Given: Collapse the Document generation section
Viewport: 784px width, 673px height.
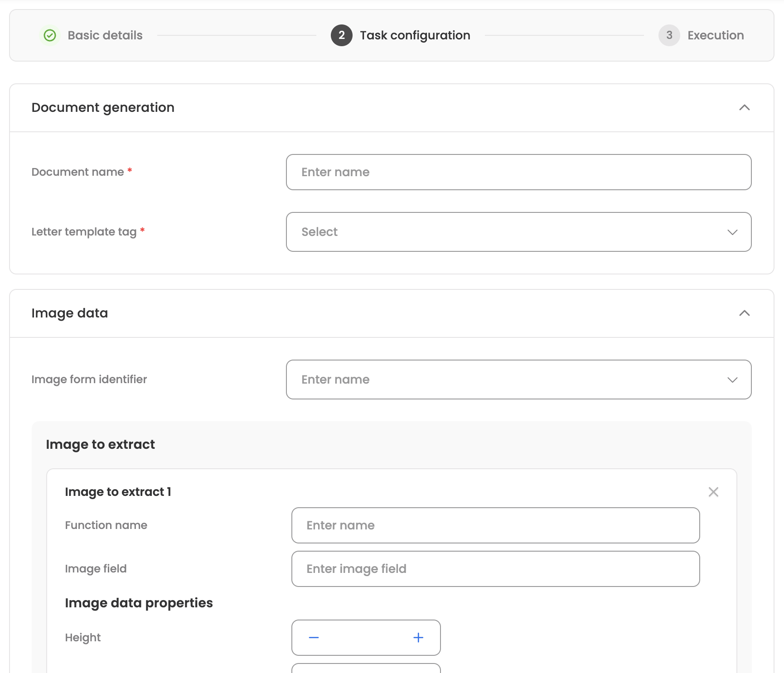Looking at the screenshot, I should 744,108.
